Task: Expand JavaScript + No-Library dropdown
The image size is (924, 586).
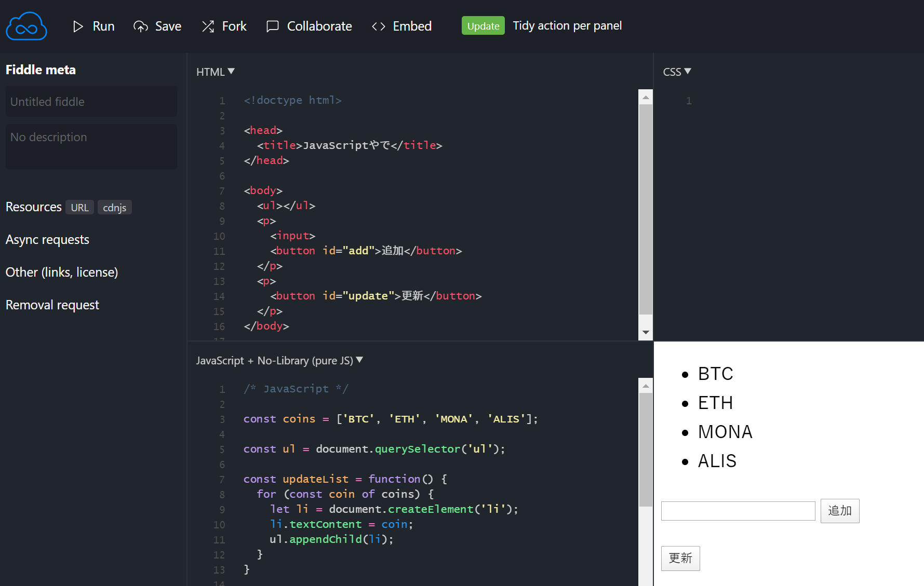Action: [279, 360]
